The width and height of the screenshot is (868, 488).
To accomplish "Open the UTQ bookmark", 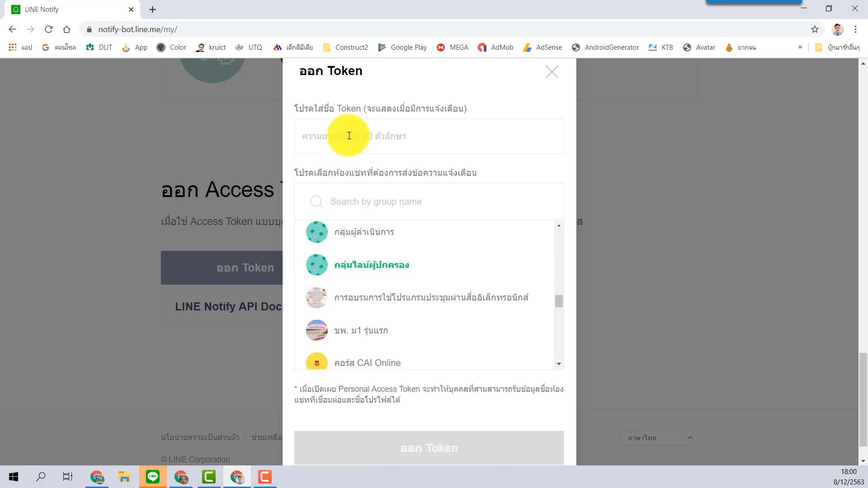I will 249,47.
